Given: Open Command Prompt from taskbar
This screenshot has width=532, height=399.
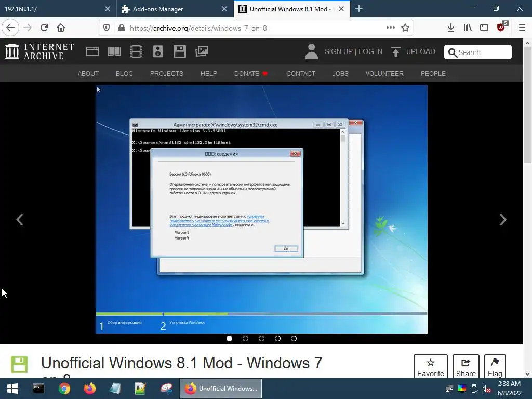Looking at the screenshot, I should tap(38, 389).
